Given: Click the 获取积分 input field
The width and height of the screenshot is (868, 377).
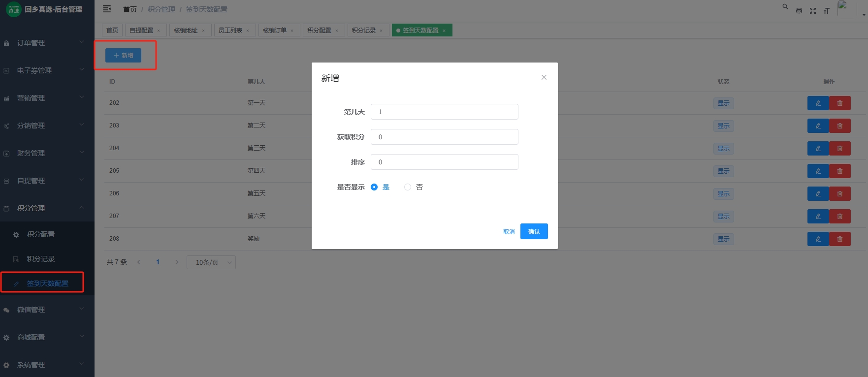Looking at the screenshot, I should tap(444, 137).
